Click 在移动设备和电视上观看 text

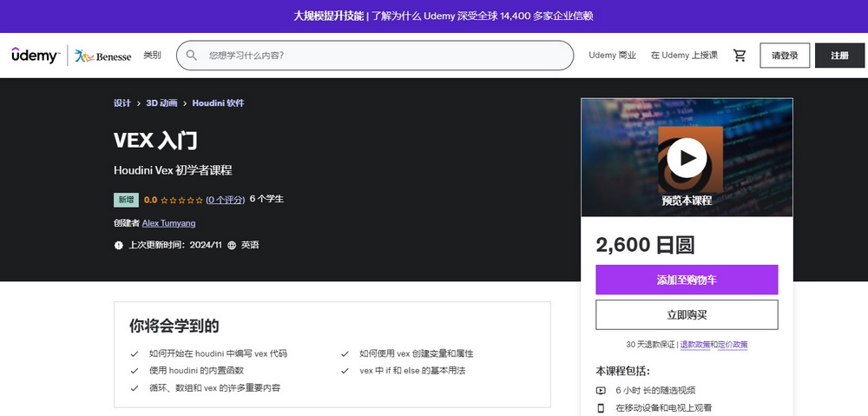pos(664,407)
